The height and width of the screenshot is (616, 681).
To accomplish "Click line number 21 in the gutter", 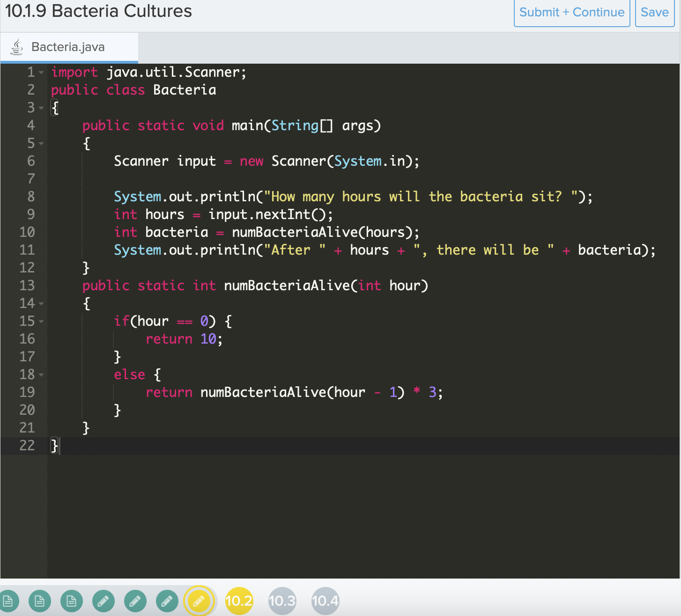I will [x=27, y=428].
